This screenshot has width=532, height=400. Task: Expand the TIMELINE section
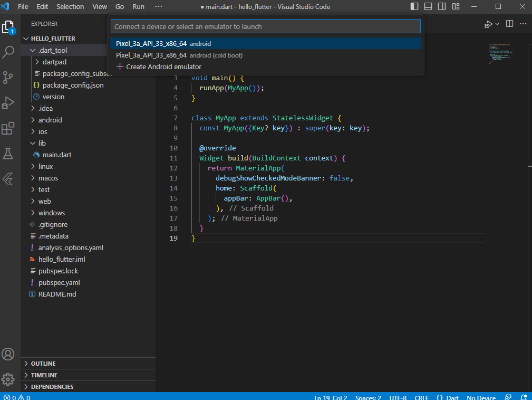[88, 375]
